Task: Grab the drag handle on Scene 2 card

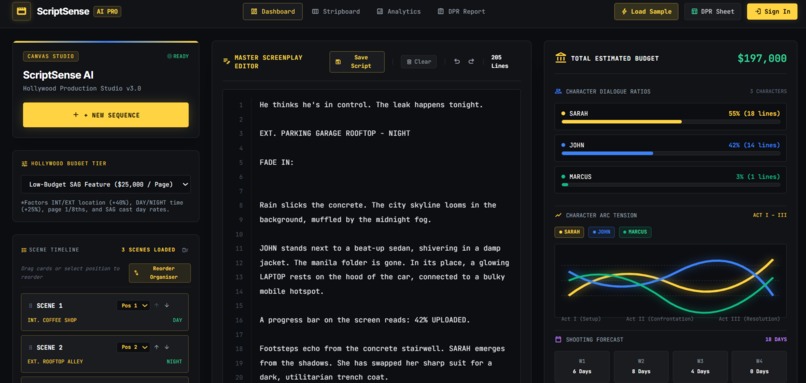Action: click(30, 348)
